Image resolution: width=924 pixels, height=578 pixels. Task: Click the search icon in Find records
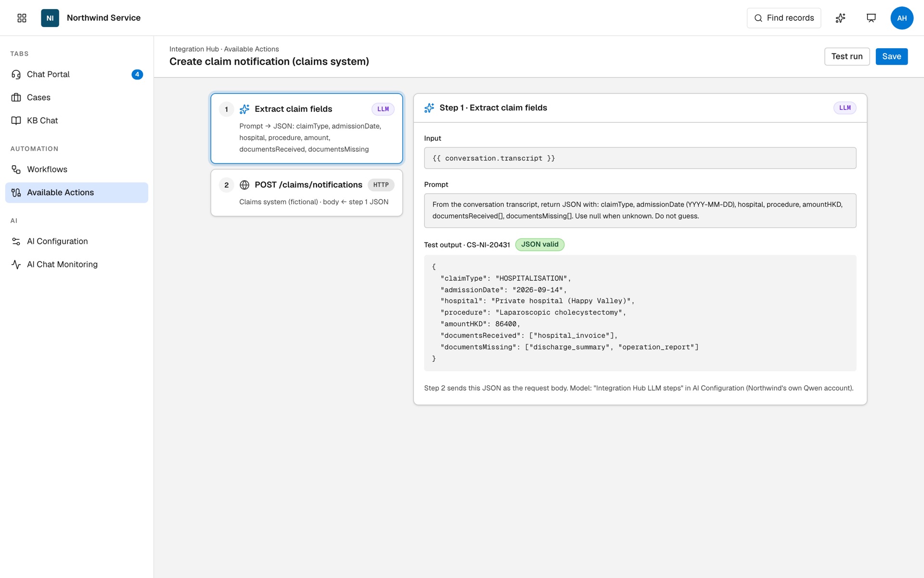[758, 18]
